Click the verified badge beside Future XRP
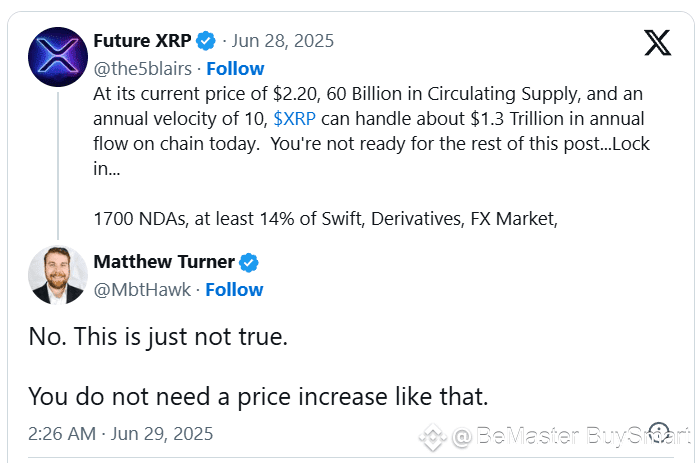 (x=206, y=41)
